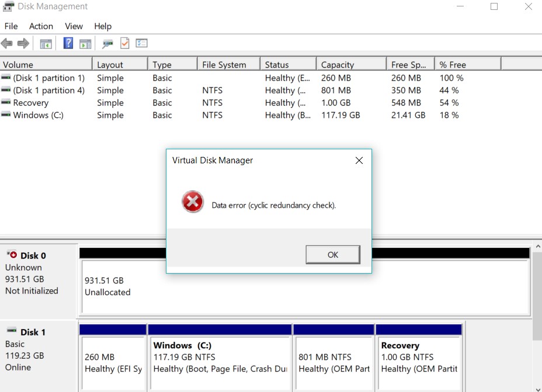Click the 931.51 GB Unallocated region

[305, 286]
